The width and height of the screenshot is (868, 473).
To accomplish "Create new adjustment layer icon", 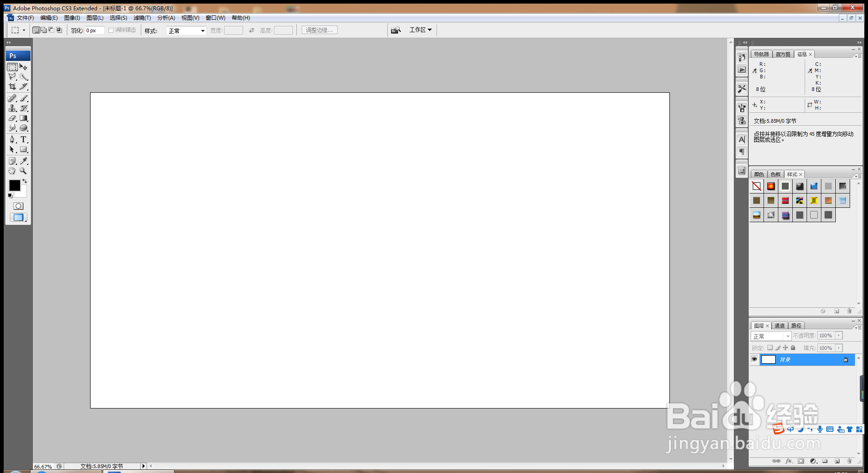I will pos(813,461).
